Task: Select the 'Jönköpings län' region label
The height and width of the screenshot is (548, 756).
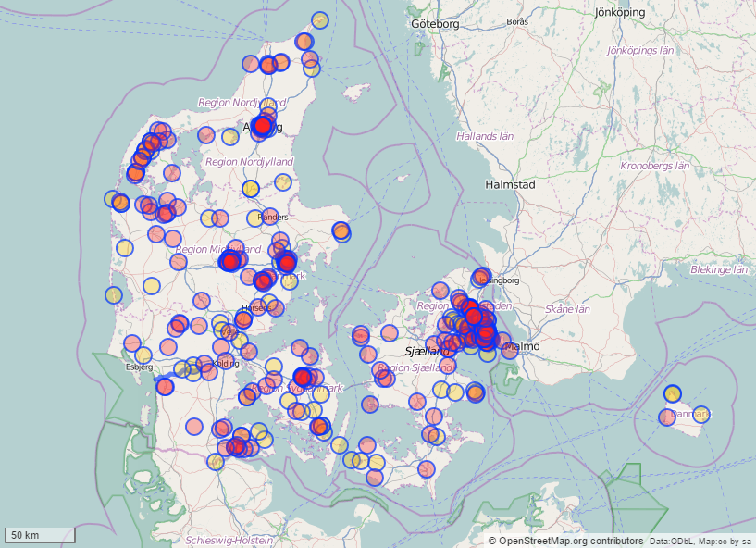Action: (x=640, y=50)
